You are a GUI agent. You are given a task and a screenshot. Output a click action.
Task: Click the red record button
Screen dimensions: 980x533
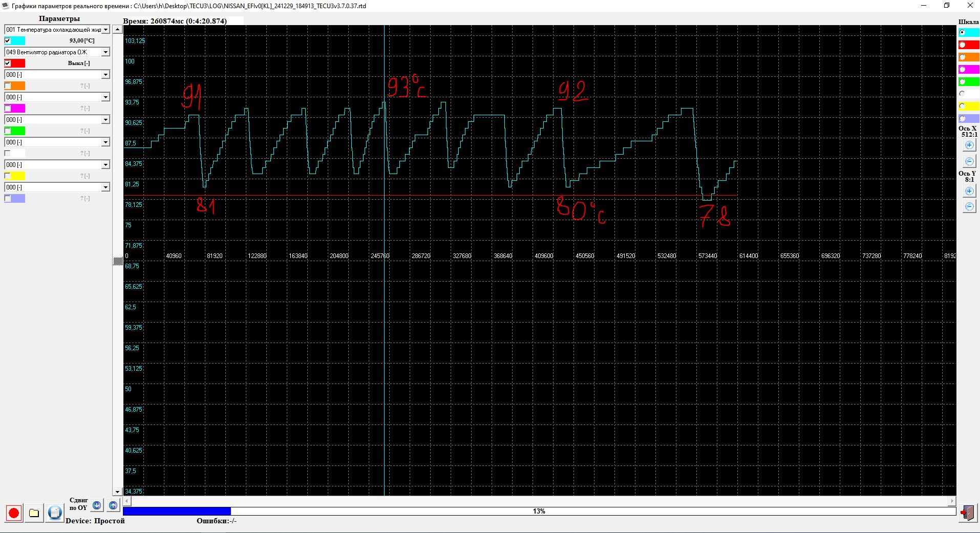point(14,513)
